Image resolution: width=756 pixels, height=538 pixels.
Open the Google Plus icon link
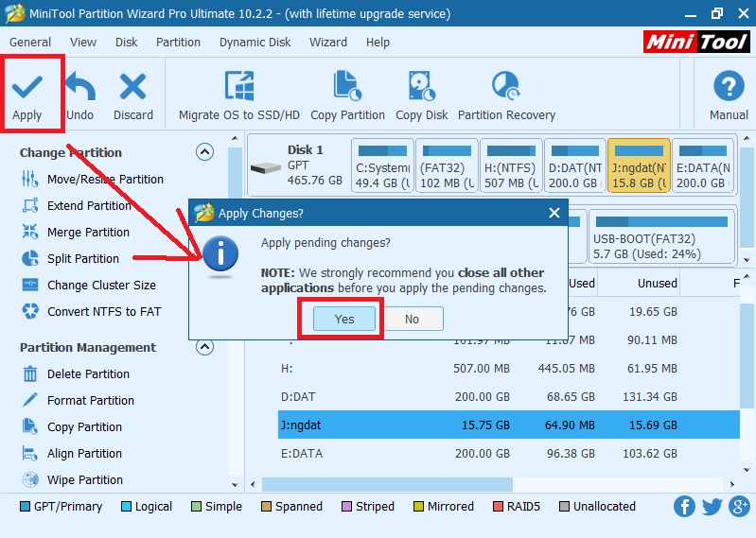[740, 506]
